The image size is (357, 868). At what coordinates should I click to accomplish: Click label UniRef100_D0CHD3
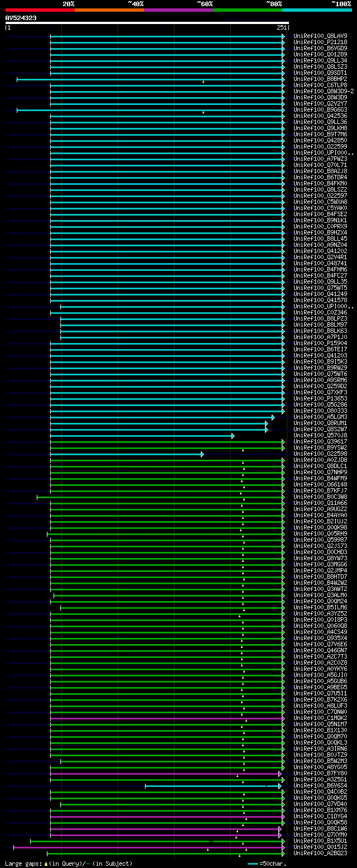tap(320, 552)
